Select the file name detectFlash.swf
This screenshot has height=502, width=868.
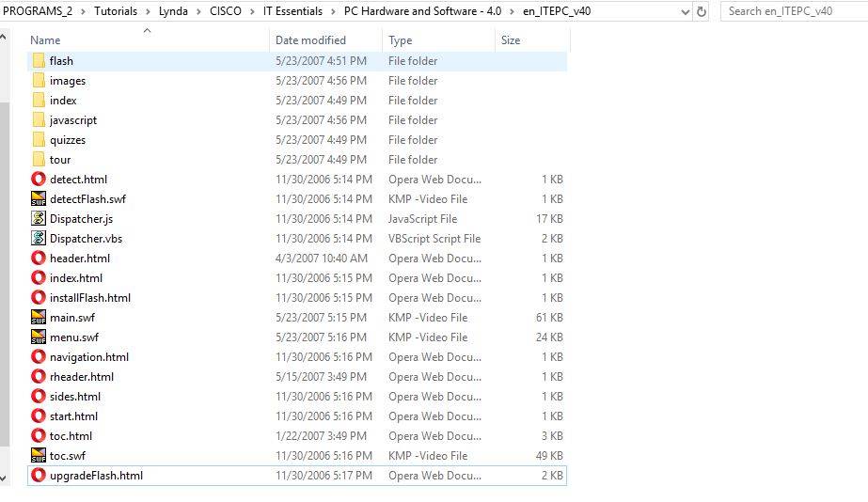[88, 199]
